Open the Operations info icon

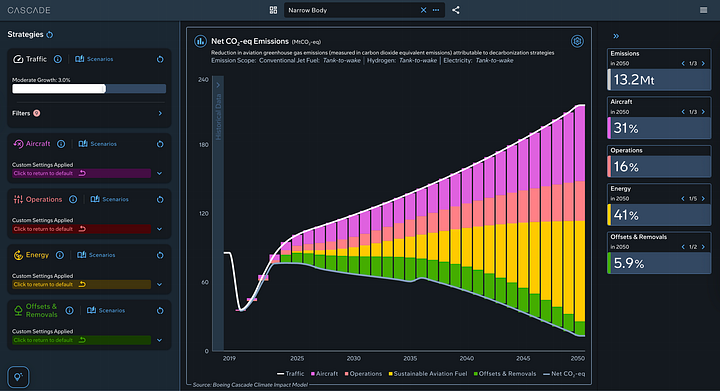pyautogui.click(x=73, y=200)
